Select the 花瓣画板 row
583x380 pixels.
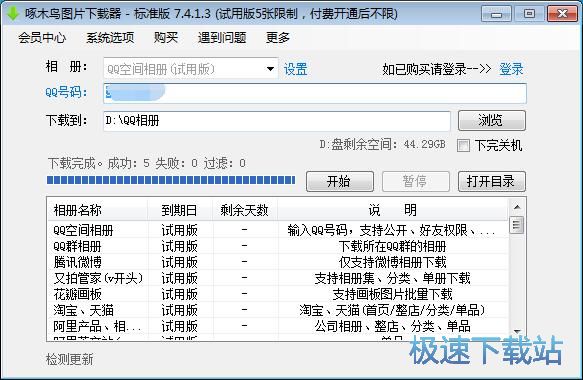278,294
